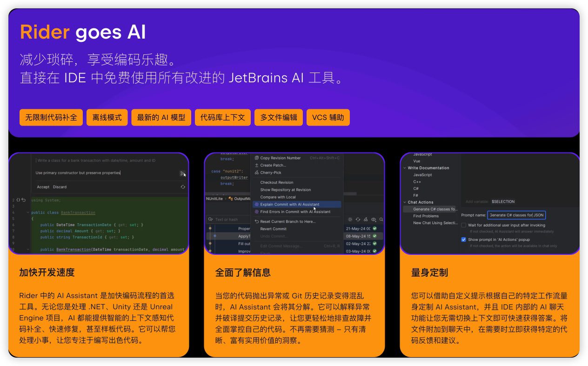This screenshot has height=366, width=588.
Task: Select 'Cherry-Pick' in the context menu
Action: coord(270,173)
